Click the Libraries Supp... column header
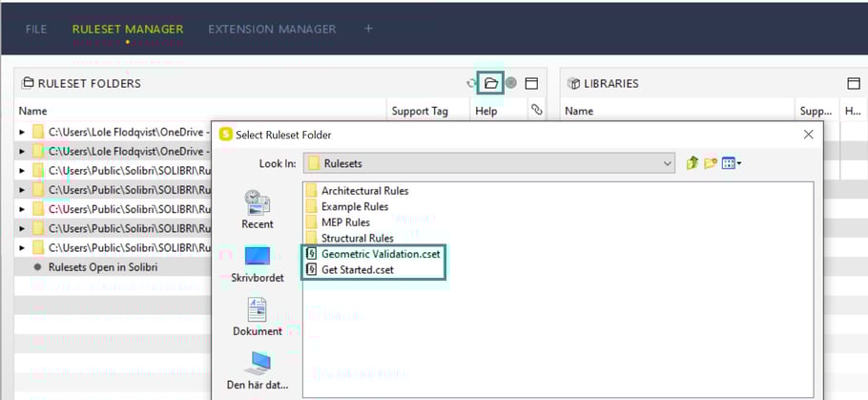 click(816, 111)
